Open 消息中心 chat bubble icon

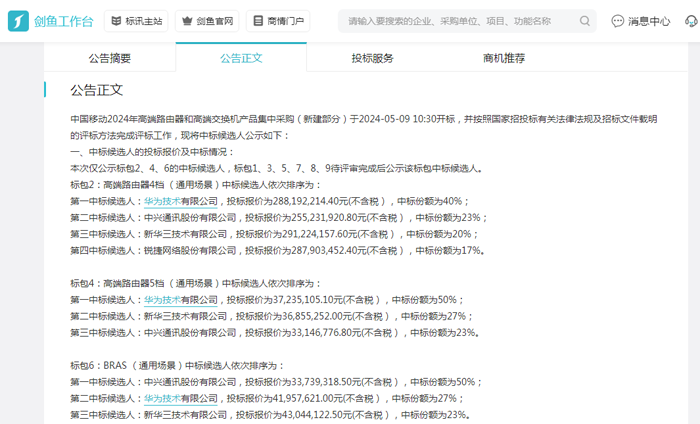click(617, 21)
